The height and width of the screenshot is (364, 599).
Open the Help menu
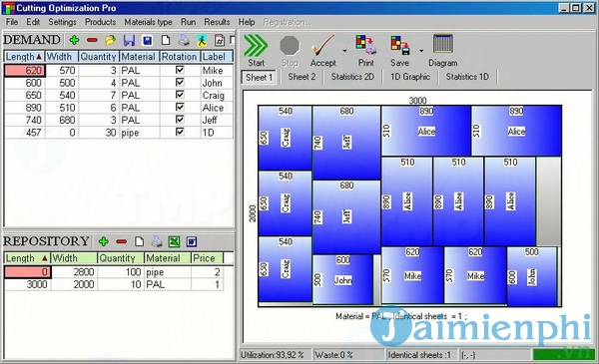(247, 22)
